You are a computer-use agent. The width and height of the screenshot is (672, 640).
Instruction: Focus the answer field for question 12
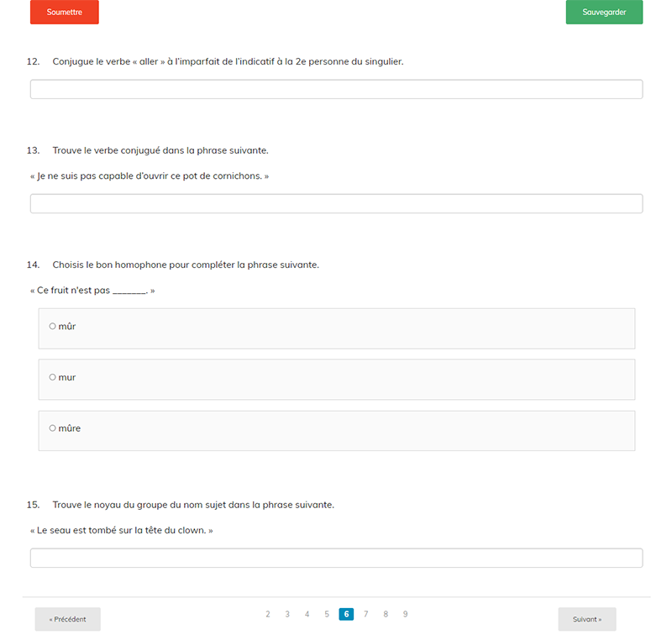(336, 89)
